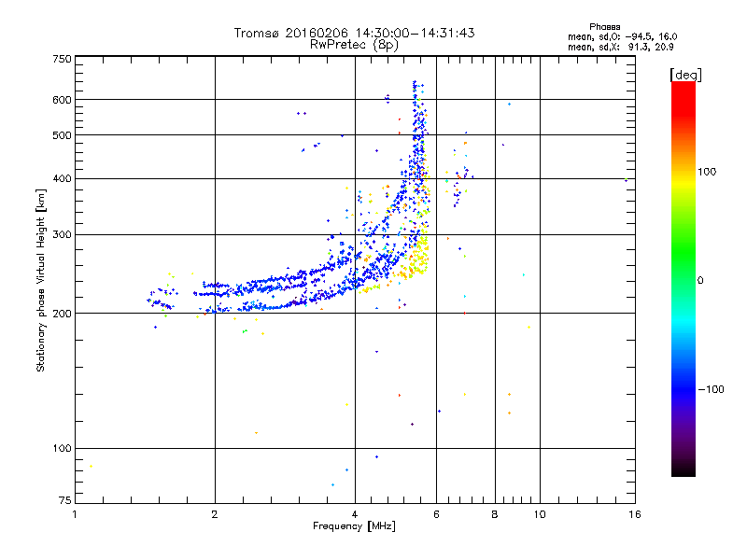Click the y-axis tick label '750'
Viewport: 747px width, 560px height.
coord(62,59)
